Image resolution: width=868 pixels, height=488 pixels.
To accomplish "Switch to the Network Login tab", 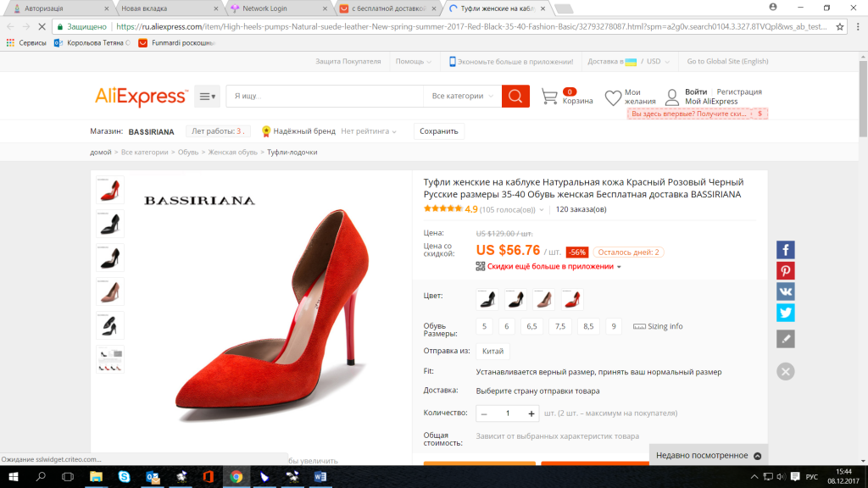I will point(271,8).
